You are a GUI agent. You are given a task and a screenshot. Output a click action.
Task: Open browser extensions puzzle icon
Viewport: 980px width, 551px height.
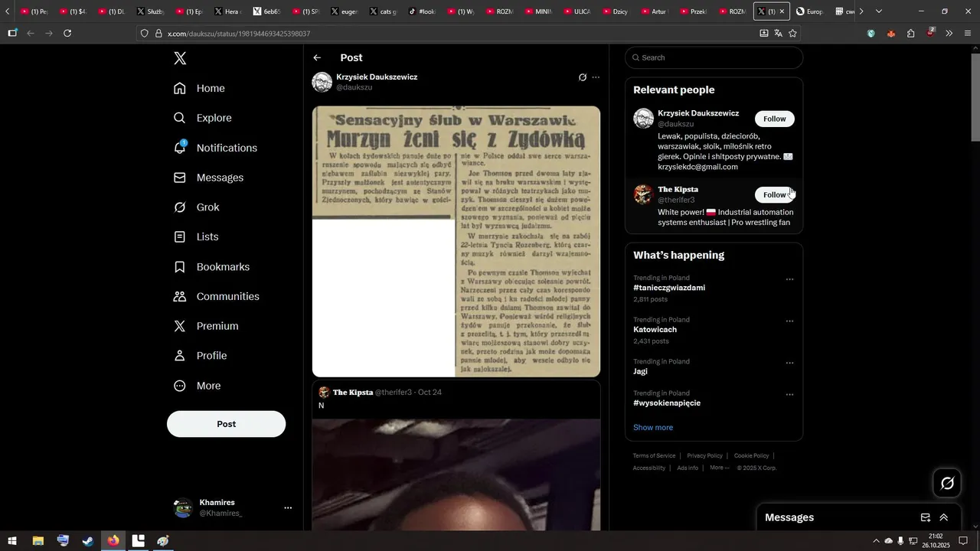(910, 34)
